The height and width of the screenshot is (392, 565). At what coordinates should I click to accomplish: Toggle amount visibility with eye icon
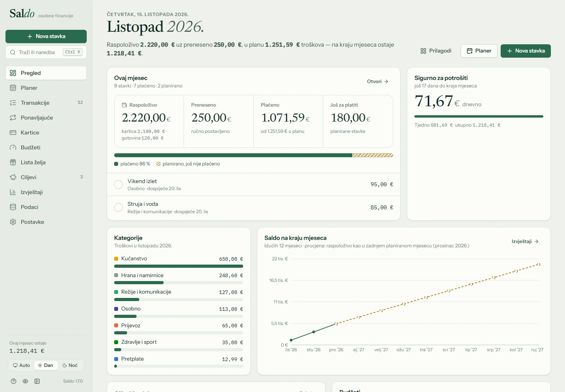pyautogui.click(x=25, y=381)
